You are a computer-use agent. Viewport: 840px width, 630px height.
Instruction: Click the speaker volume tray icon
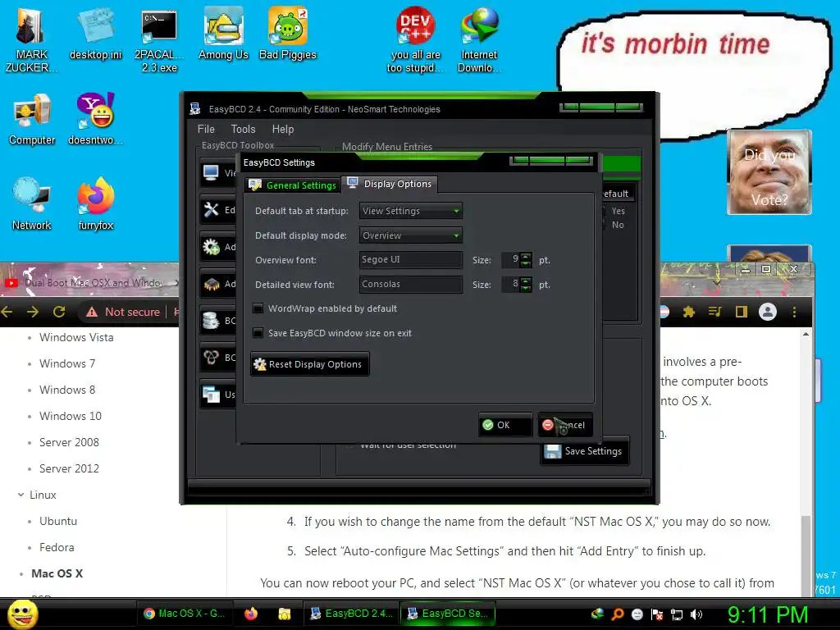click(x=696, y=614)
